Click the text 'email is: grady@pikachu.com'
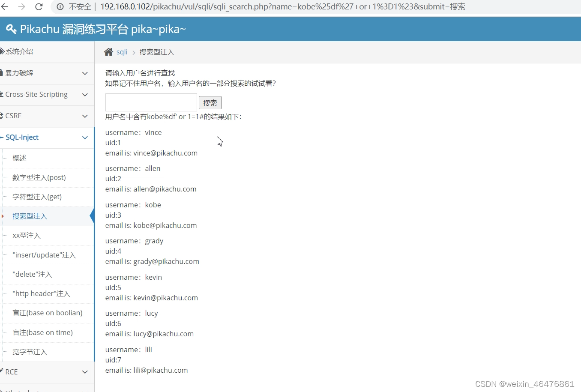The height and width of the screenshot is (392, 581). (x=152, y=261)
